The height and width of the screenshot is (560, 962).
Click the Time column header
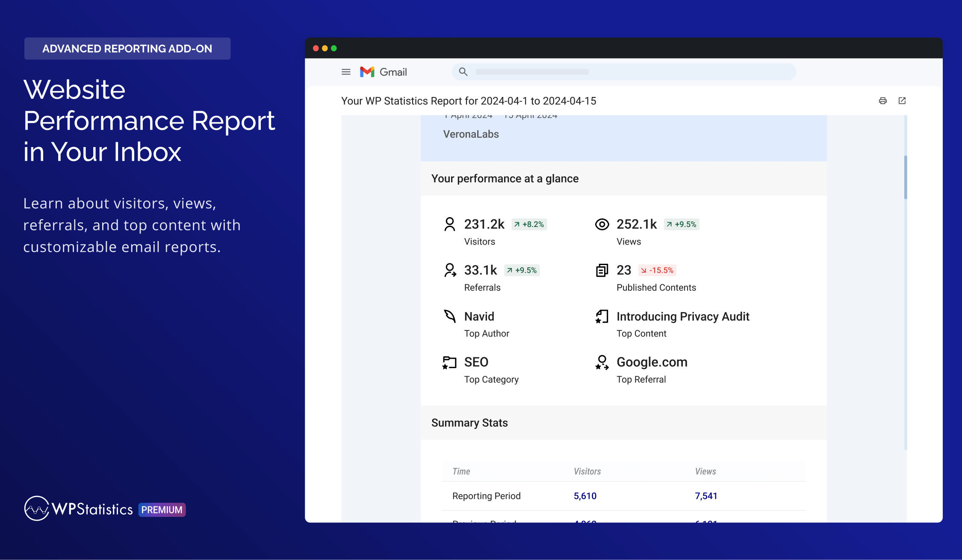461,471
